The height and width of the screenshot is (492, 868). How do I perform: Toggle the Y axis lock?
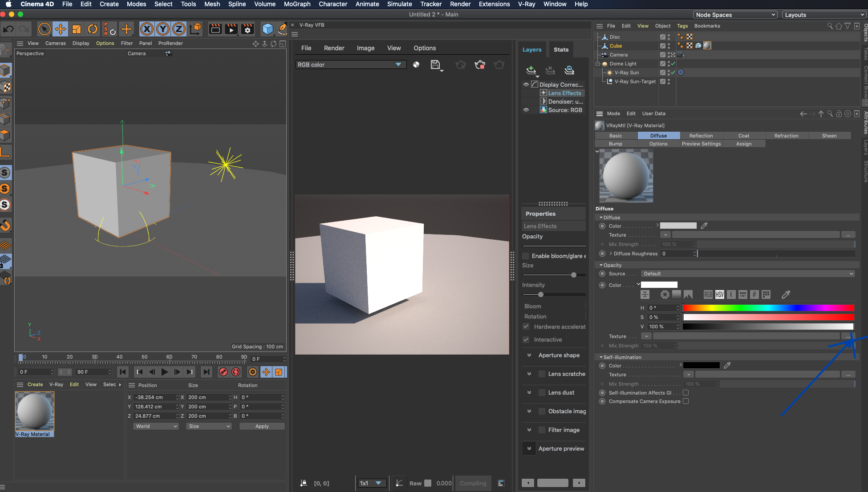pyautogui.click(x=163, y=29)
